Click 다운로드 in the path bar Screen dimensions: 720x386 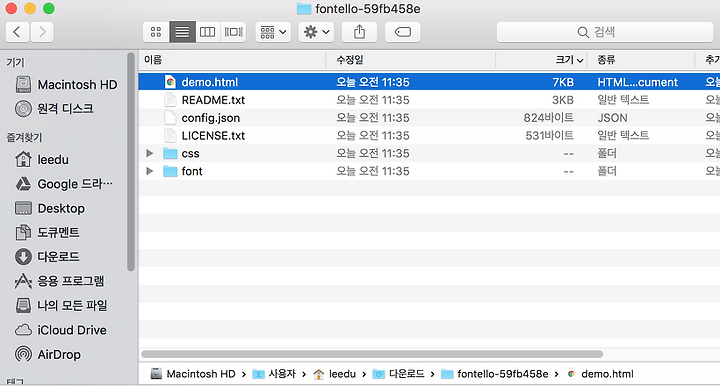[398, 374]
